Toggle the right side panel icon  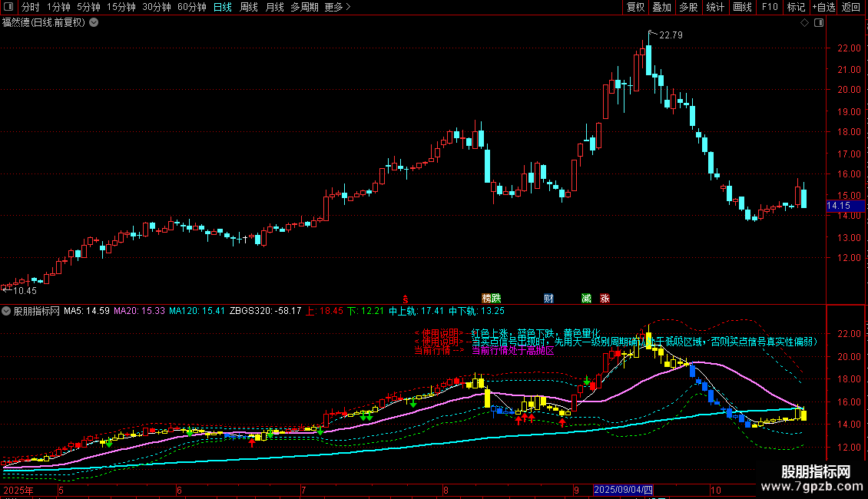[x=819, y=23]
